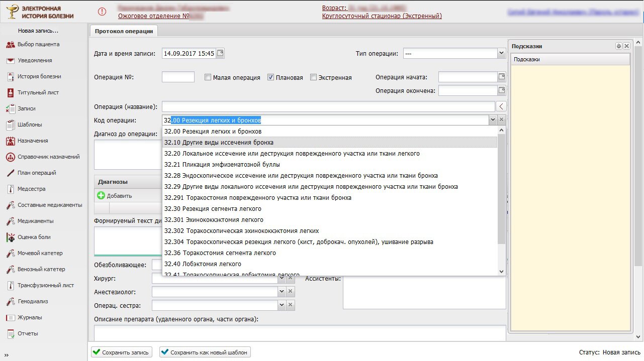The width and height of the screenshot is (644, 361).
Task: Close the Подсказки hints panel
Action: (x=626, y=46)
